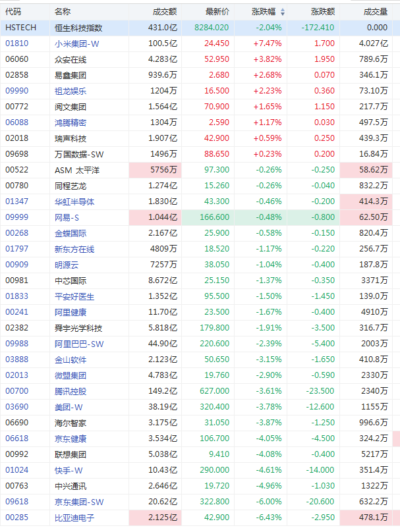The width and height of the screenshot is (400, 532).
Task: Open stock link 网易-S
Action: [x=67, y=217]
